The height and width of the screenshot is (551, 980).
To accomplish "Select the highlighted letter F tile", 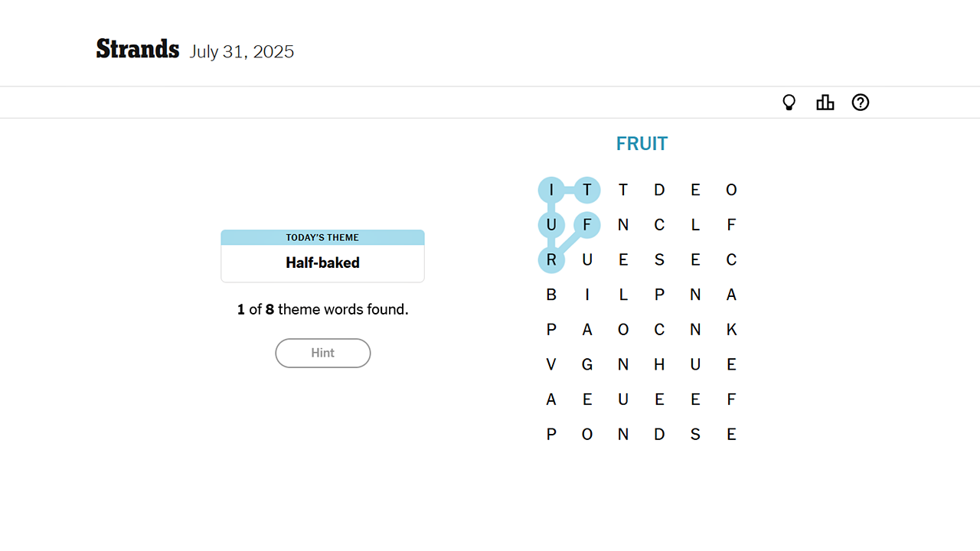I will [587, 225].
